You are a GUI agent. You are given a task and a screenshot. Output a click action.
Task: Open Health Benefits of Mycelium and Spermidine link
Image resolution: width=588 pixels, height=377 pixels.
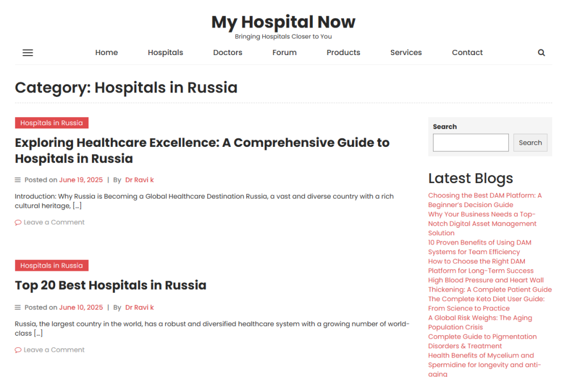click(x=485, y=364)
